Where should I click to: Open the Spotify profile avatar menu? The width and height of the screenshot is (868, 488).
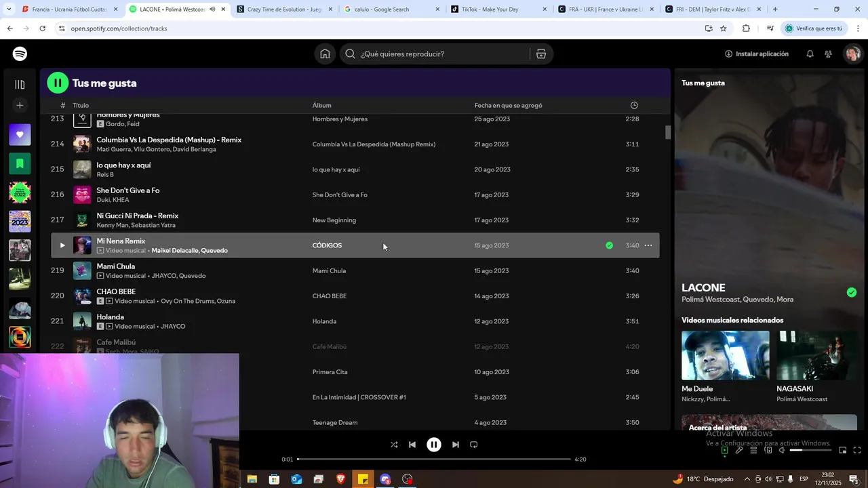click(x=852, y=54)
